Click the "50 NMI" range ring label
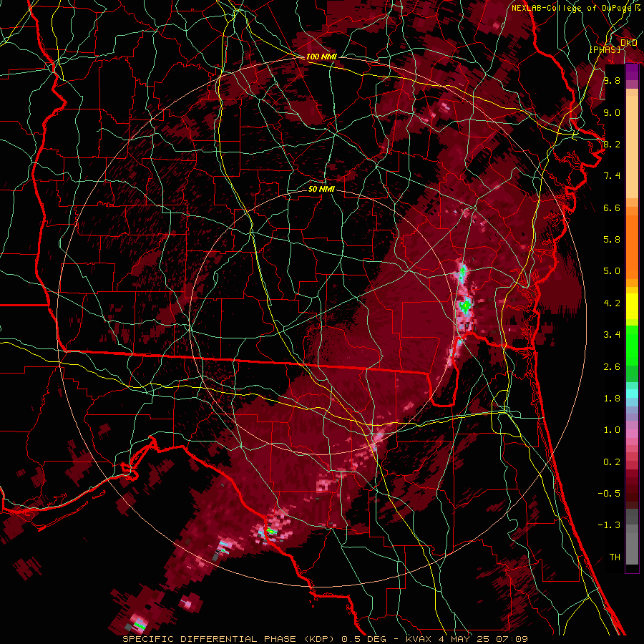Image resolution: width=644 pixels, height=644 pixels. 321,189
